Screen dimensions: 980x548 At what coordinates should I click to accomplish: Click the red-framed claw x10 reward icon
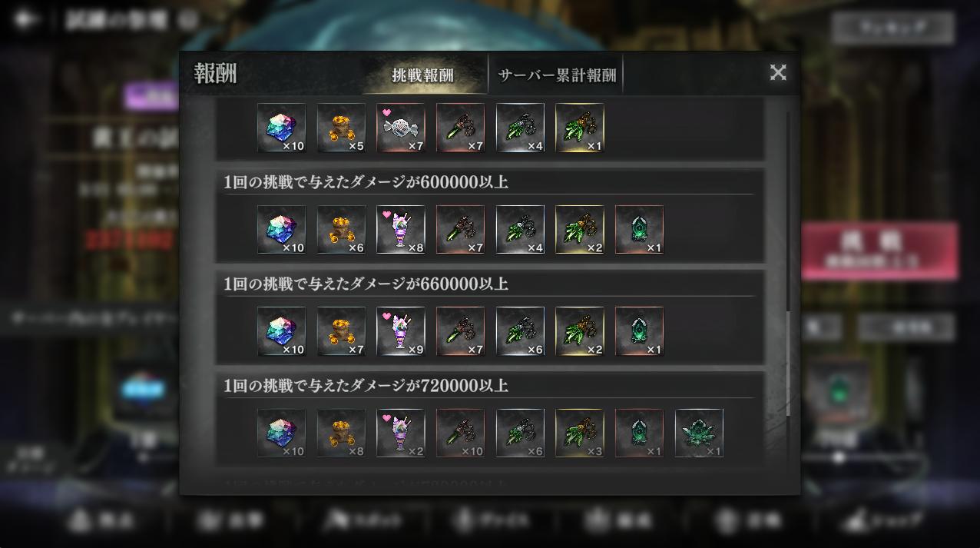[460, 433]
